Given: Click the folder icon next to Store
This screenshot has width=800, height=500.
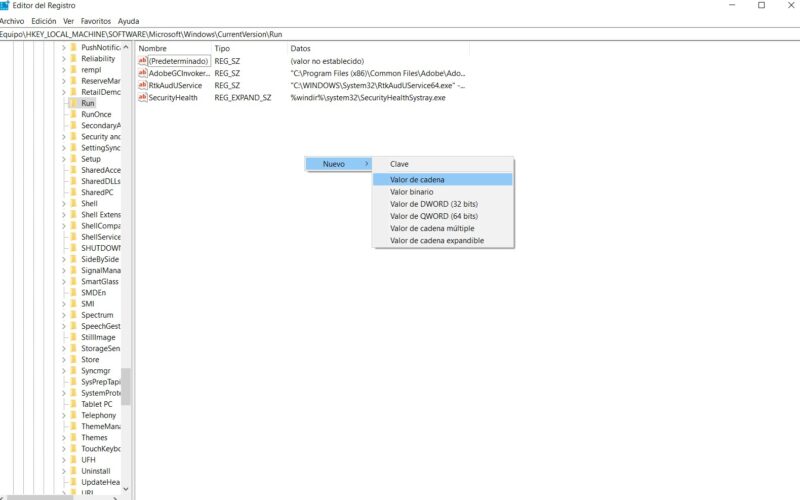Looking at the screenshot, I should [73, 359].
